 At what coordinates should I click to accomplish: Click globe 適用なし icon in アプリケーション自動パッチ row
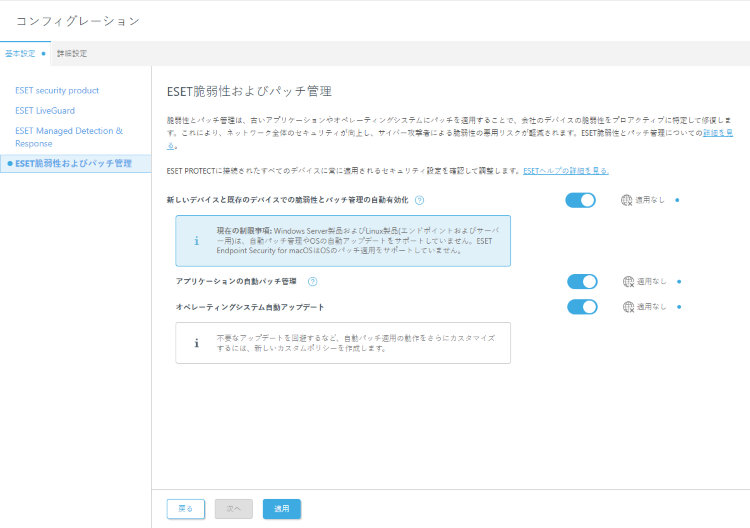(628, 282)
